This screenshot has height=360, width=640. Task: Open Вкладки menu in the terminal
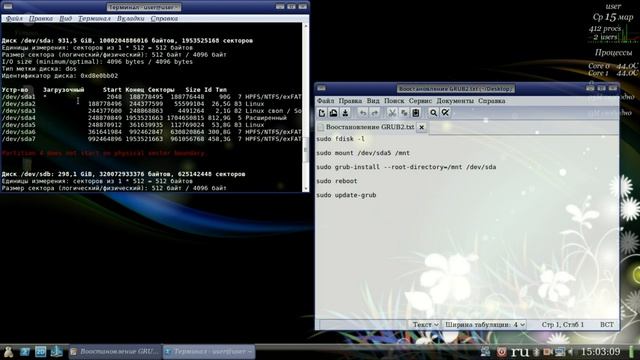pos(130,18)
